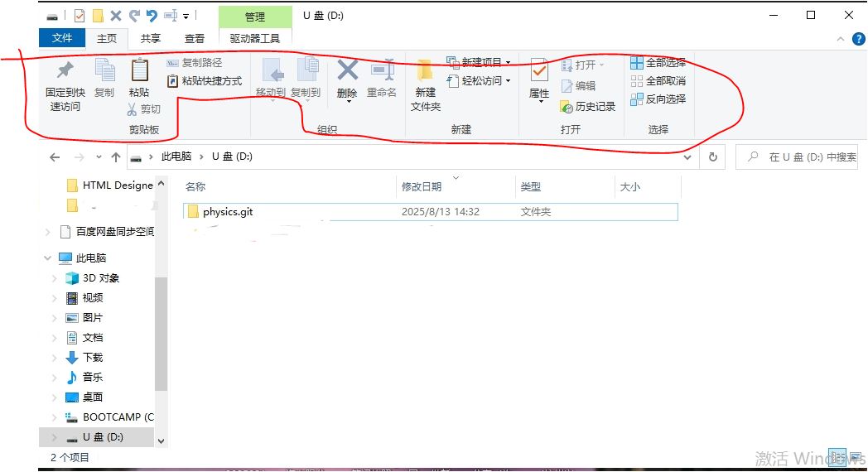This screenshot has width=868, height=472.
Task: Click the quick access Properties checkmark icon
Action: 80,16
